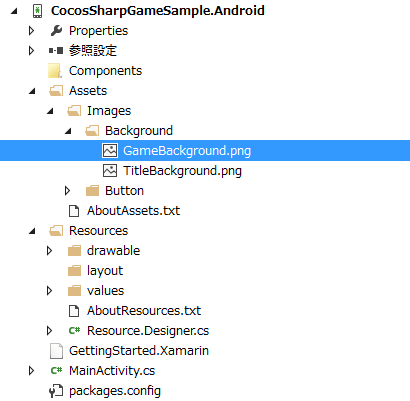Collapse the Images folder
410x401 pixels.
pyautogui.click(x=50, y=111)
